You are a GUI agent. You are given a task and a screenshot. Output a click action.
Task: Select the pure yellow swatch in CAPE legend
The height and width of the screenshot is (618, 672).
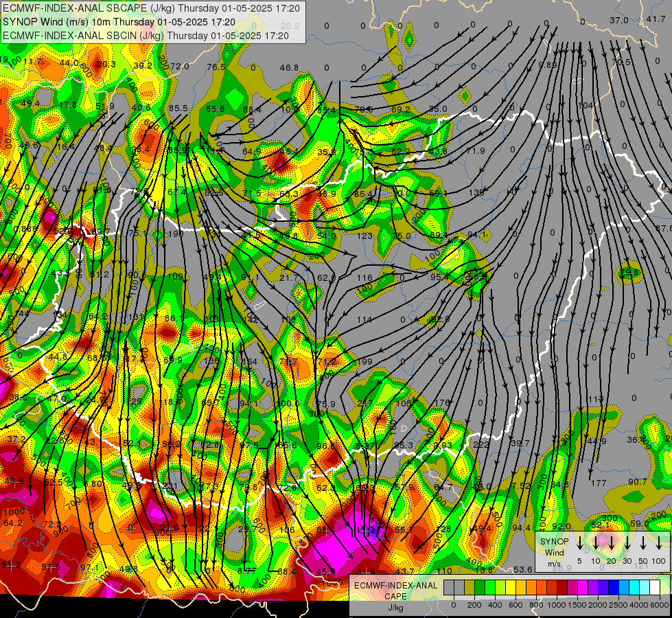click(511, 588)
